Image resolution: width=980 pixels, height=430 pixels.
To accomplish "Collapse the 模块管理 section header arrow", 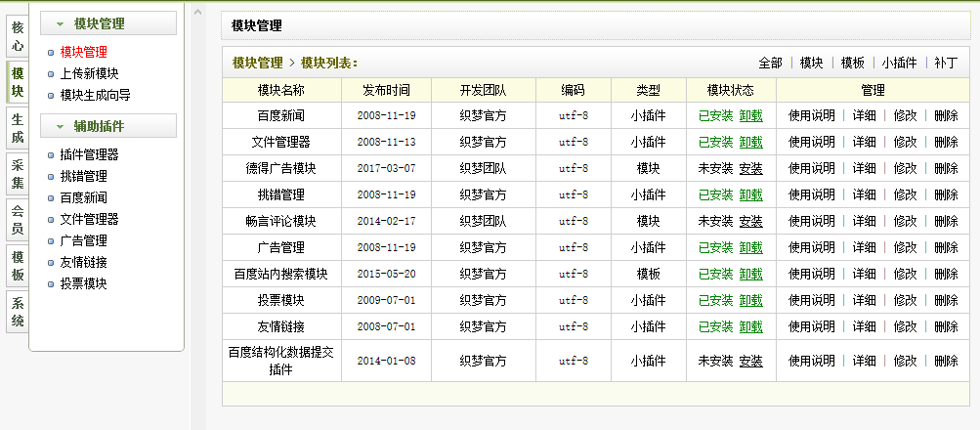I will pyautogui.click(x=61, y=23).
